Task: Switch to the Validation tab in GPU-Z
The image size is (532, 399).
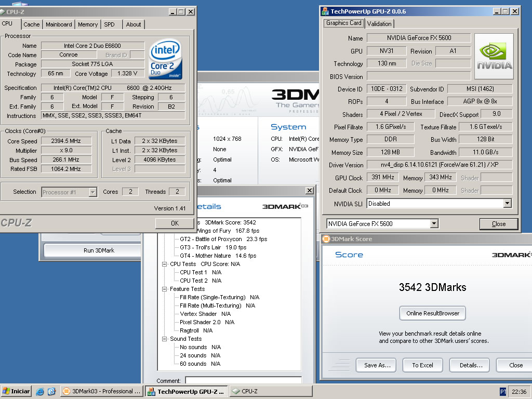Action: pos(379,24)
